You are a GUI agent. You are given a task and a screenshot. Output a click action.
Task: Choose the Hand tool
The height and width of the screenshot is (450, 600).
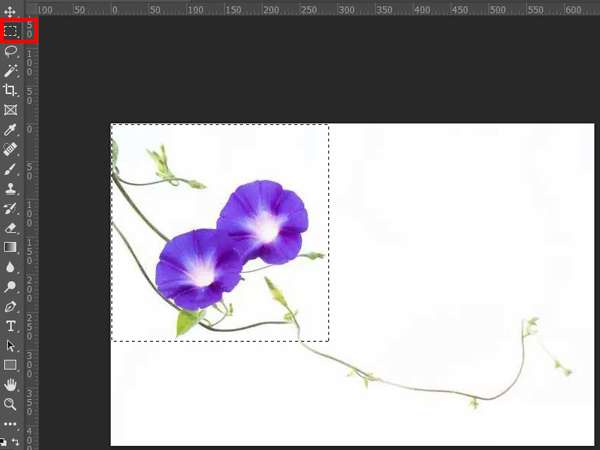[x=11, y=384]
